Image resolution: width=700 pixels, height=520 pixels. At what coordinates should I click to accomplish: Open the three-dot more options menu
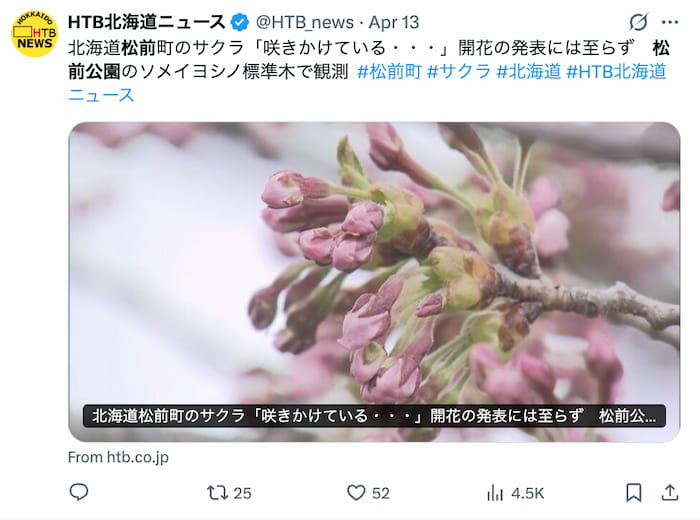(x=670, y=22)
